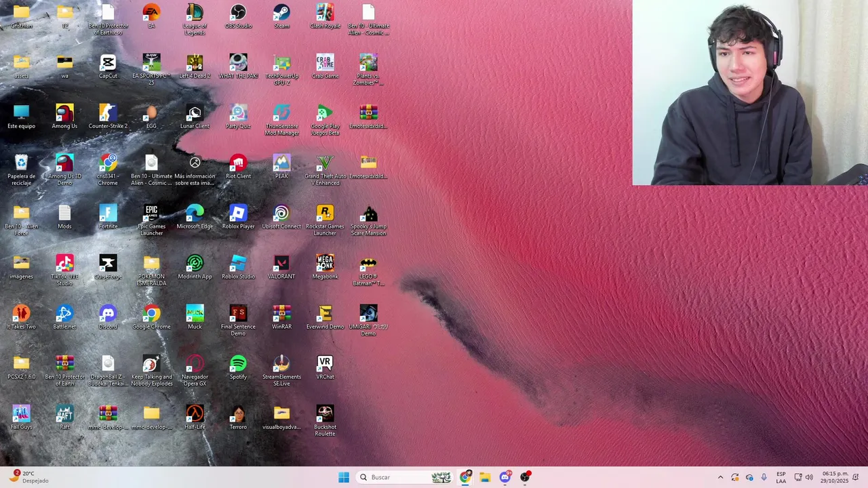Select the Among Us 3D Demo icon
This screenshot has height=488, width=868.
click(64, 170)
